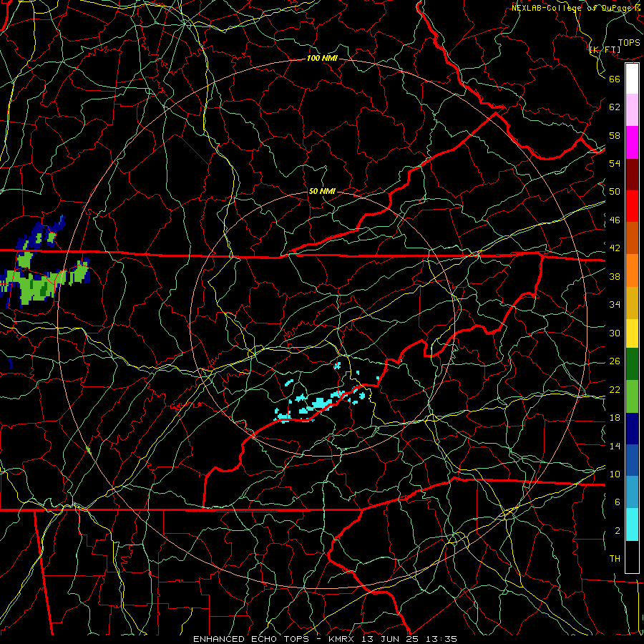Click the legend value '34'
This screenshot has height=644, width=644.
(615, 305)
